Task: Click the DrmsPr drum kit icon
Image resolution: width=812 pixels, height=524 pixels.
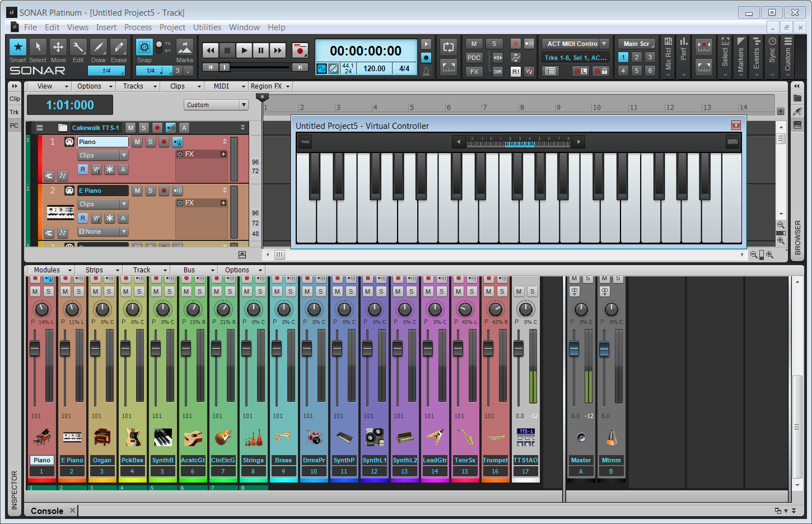Action: pos(314,437)
